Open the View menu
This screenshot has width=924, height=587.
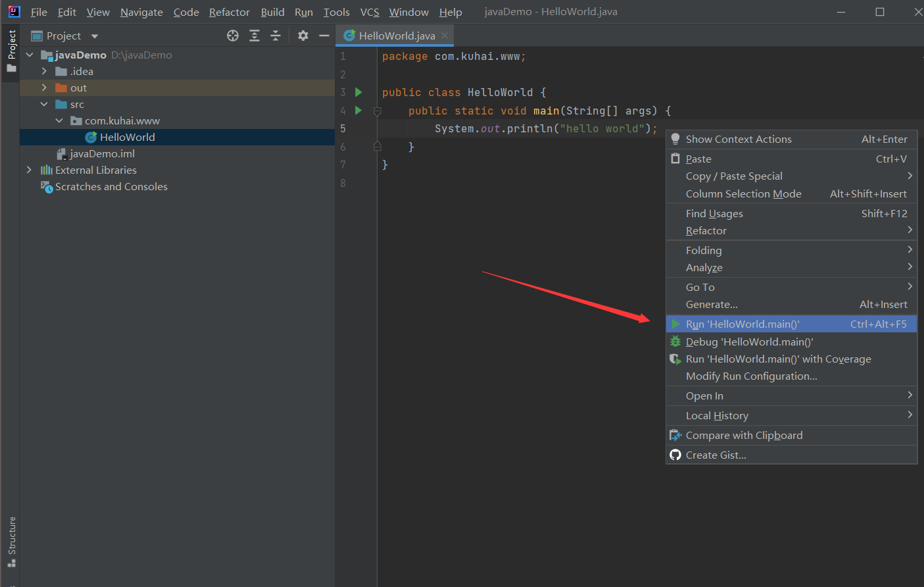[98, 12]
